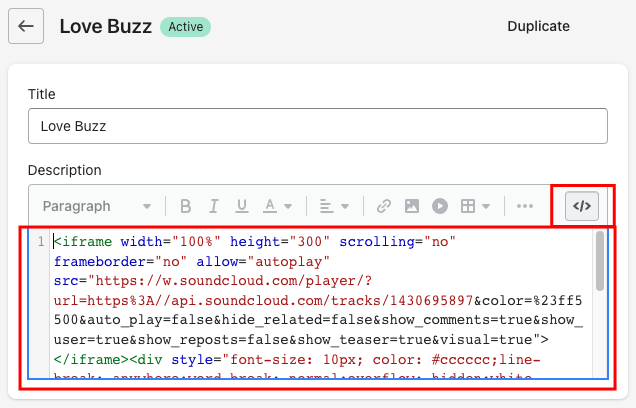This screenshot has width=636, height=408.
Task: Toggle underline formatting in description toolbar
Action: (242, 206)
